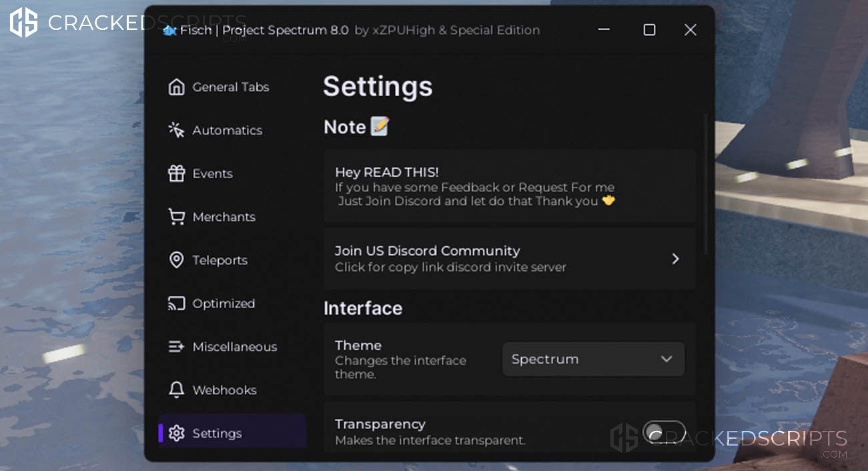The image size is (868, 471).
Task: Click the Hey READ THIS! note
Action: coord(510,186)
